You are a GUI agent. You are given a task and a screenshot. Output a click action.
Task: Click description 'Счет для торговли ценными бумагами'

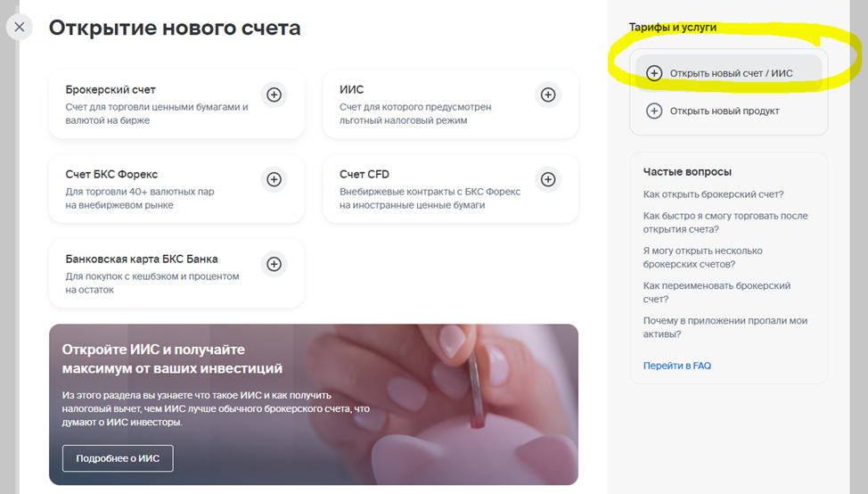click(157, 113)
